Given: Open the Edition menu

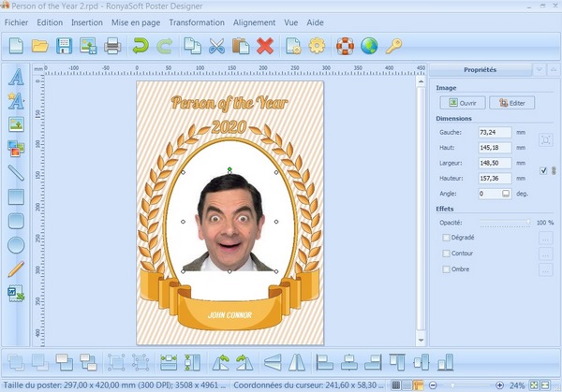Looking at the screenshot, I should [50, 22].
